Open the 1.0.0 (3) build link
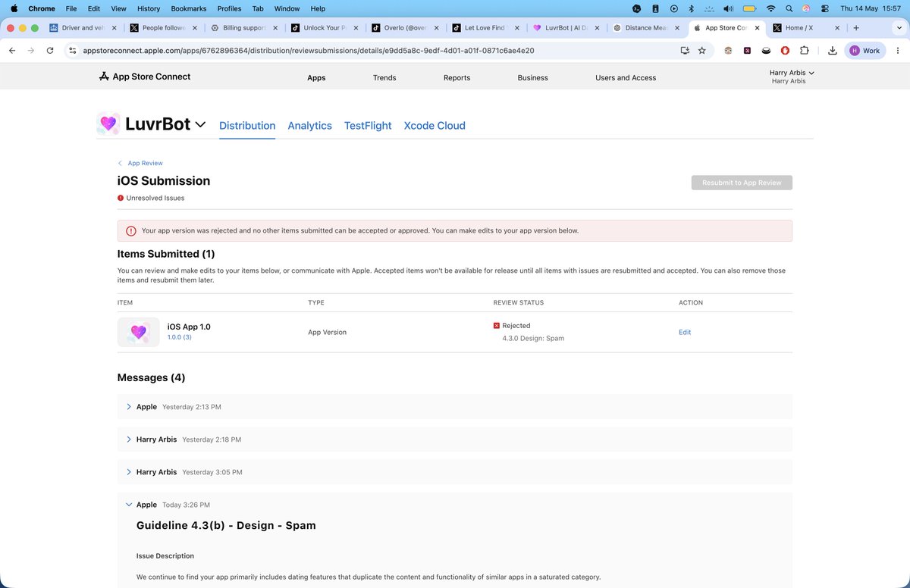This screenshot has height=588, width=910. (180, 337)
